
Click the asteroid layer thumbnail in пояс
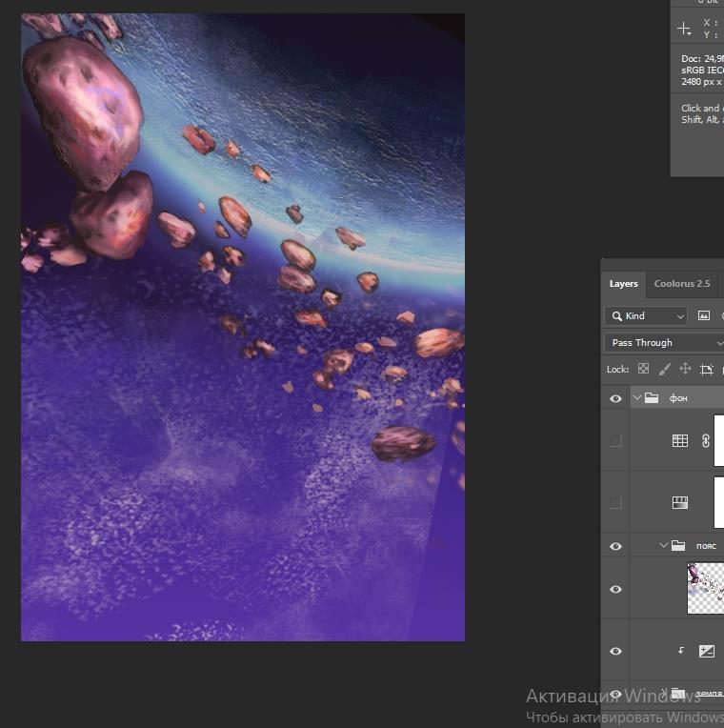(x=706, y=588)
